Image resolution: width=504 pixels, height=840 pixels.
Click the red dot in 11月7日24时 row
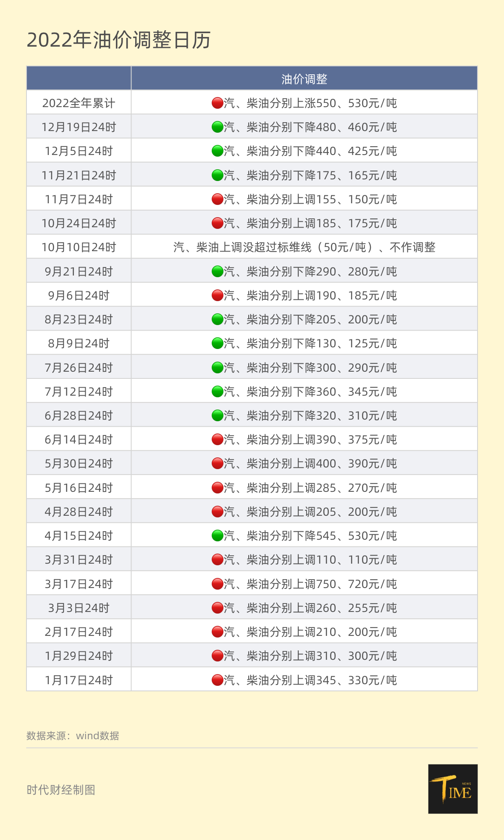(x=218, y=199)
